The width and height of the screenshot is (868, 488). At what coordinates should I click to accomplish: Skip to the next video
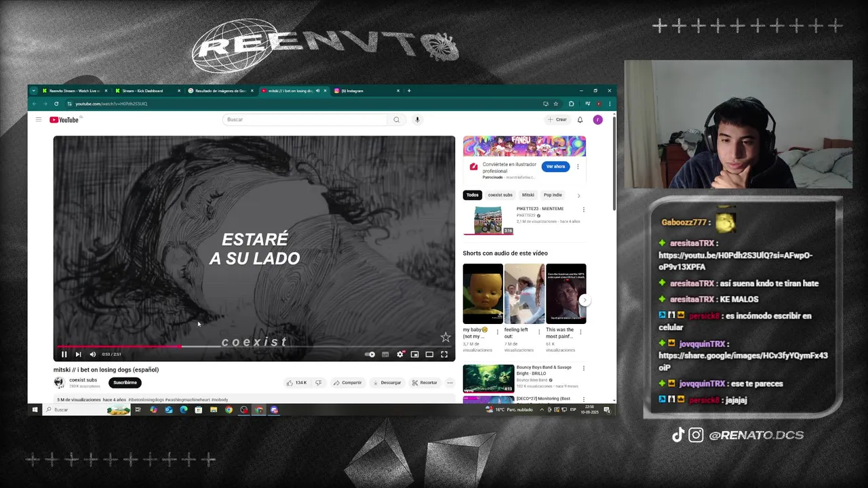click(78, 354)
